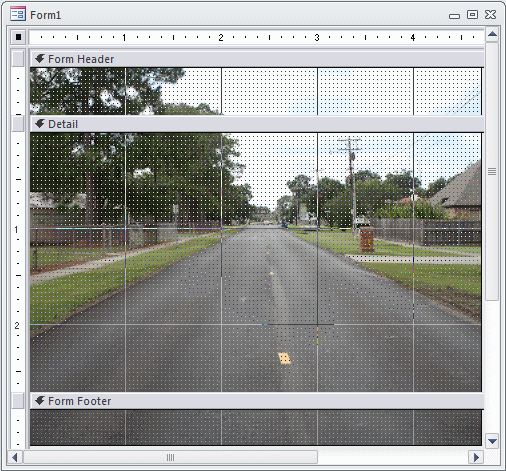Click the form selector square box
The height and width of the screenshot is (471, 506).
(18, 37)
